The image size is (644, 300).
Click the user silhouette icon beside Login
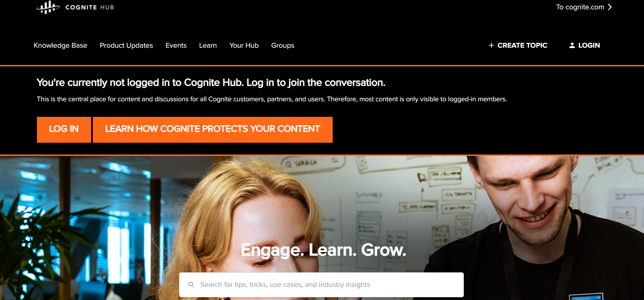click(x=572, y=45)
